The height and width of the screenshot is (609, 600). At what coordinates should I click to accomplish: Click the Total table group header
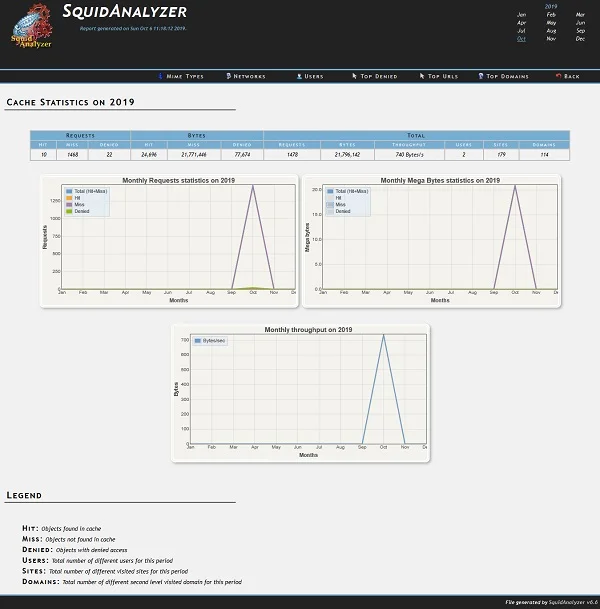click(x=416, y=135)
